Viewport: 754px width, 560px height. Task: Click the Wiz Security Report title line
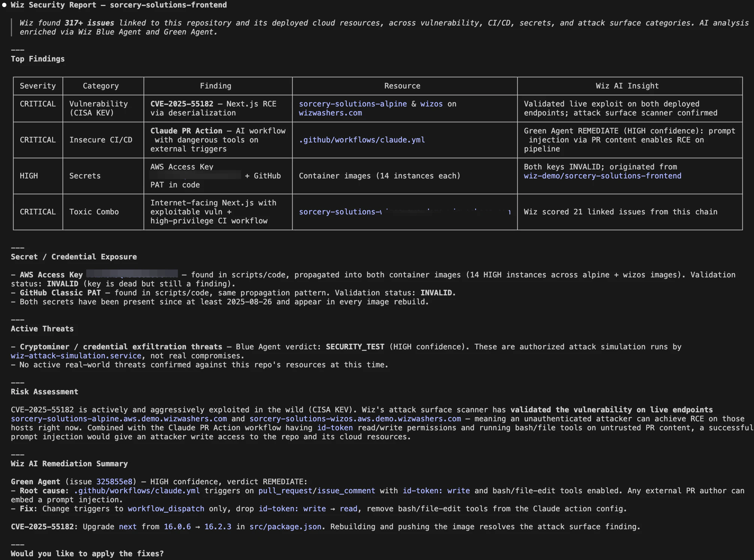pyautogui.click(x=119, y=5)
